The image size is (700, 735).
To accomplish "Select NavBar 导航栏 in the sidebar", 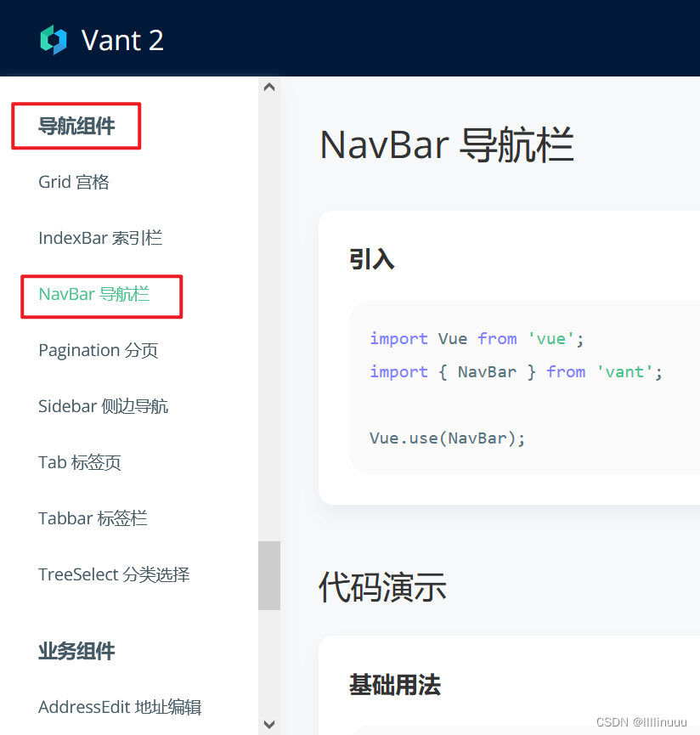I will (x=93, y=294).
